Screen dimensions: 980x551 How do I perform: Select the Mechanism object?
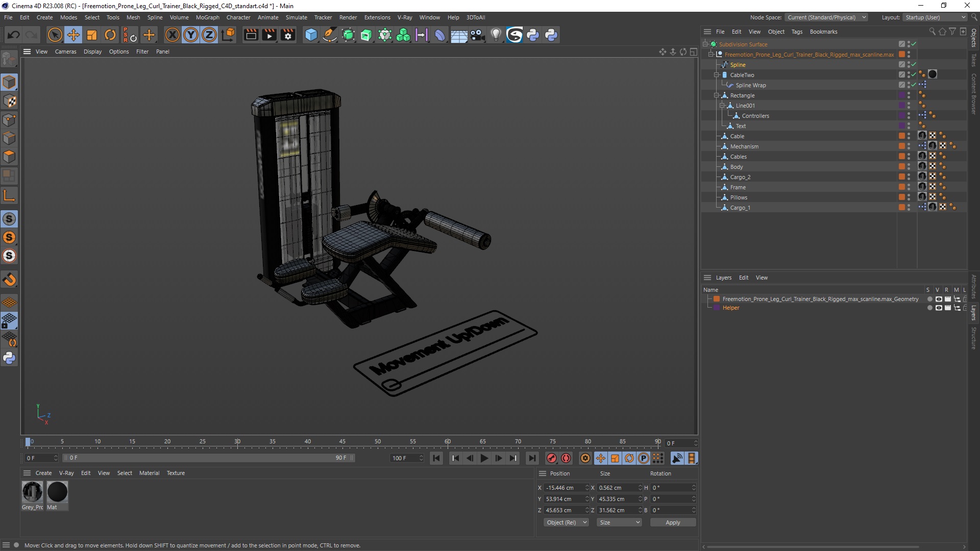click(x=744, y=146)
